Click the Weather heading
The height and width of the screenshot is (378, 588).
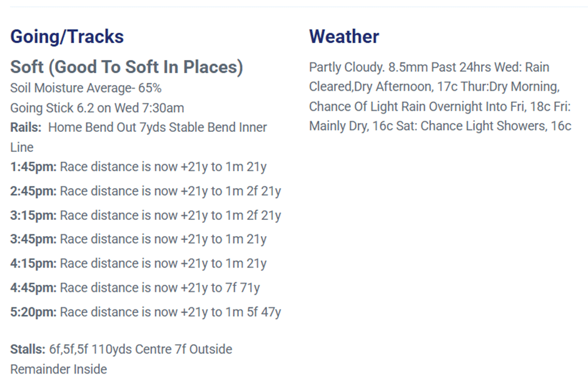(x=343, y=36)
